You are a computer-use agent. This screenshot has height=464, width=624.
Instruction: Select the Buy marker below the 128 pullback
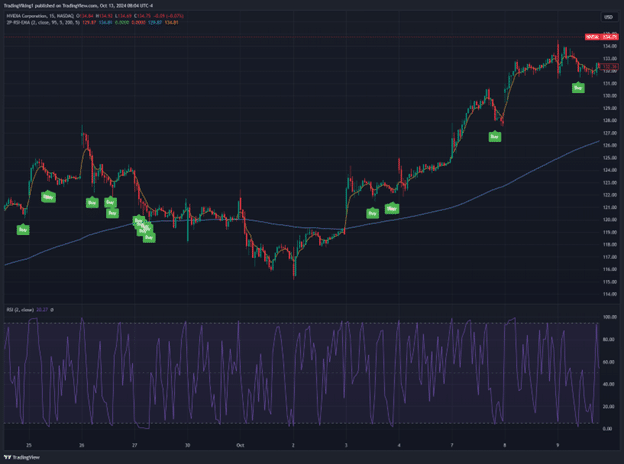[495, 136]
